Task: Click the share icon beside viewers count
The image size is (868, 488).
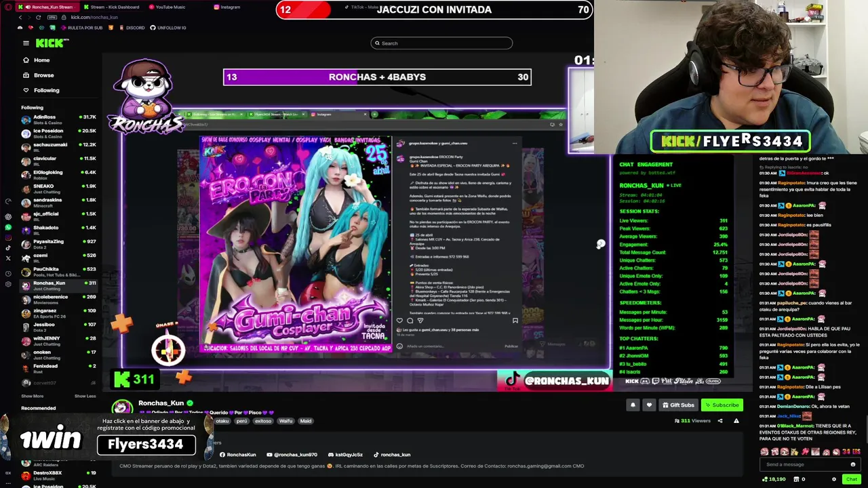Action: [x=720, y=421]
